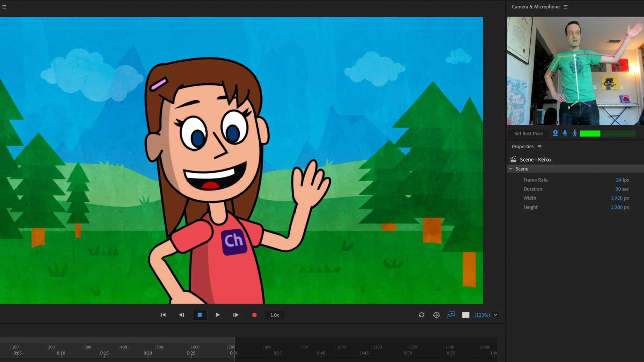644x362 pixels.
Task: Go to the start of the scene
Action: pos(163,315)
